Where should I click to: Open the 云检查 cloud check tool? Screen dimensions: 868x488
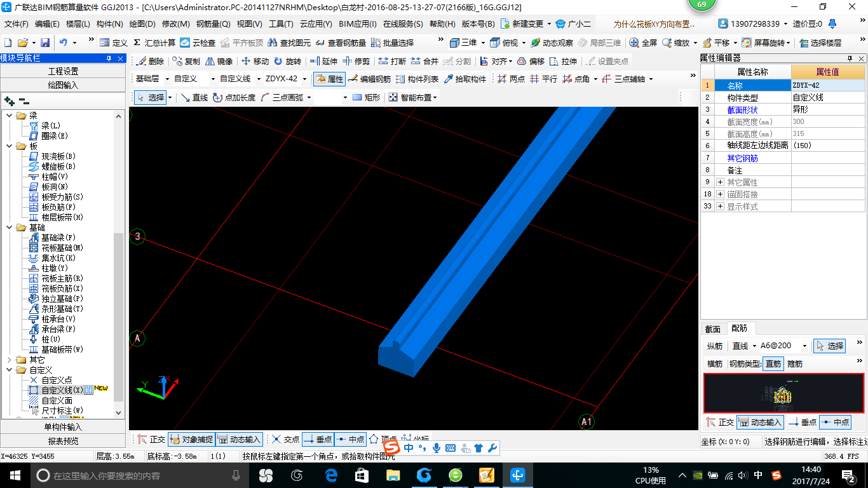[198, 43]
